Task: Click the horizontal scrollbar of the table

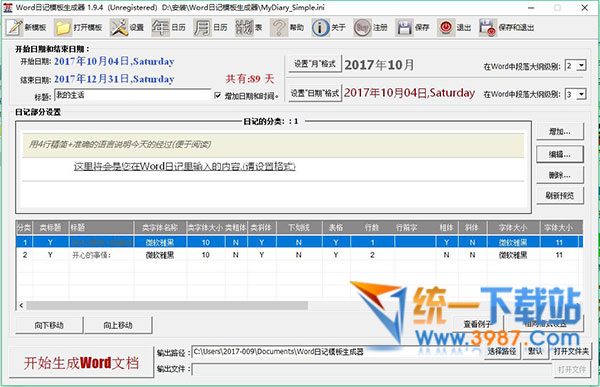Action: coord(167,305)
